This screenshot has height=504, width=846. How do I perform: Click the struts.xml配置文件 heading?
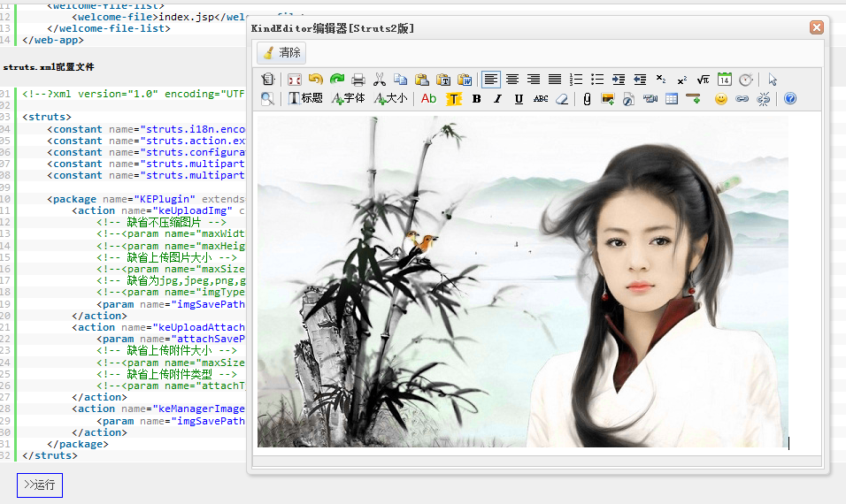click(x=49, y=67)
